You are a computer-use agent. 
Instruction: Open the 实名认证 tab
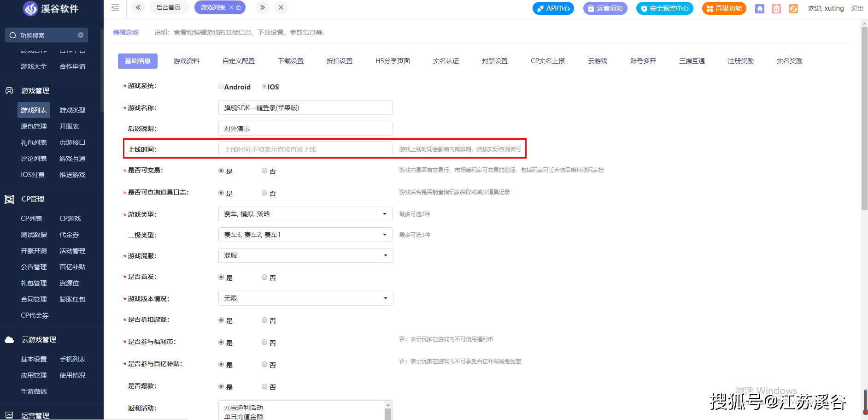point(446,61)
